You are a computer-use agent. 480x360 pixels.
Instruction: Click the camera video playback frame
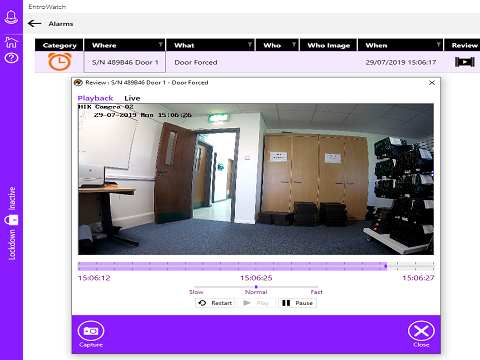(256, 179)
